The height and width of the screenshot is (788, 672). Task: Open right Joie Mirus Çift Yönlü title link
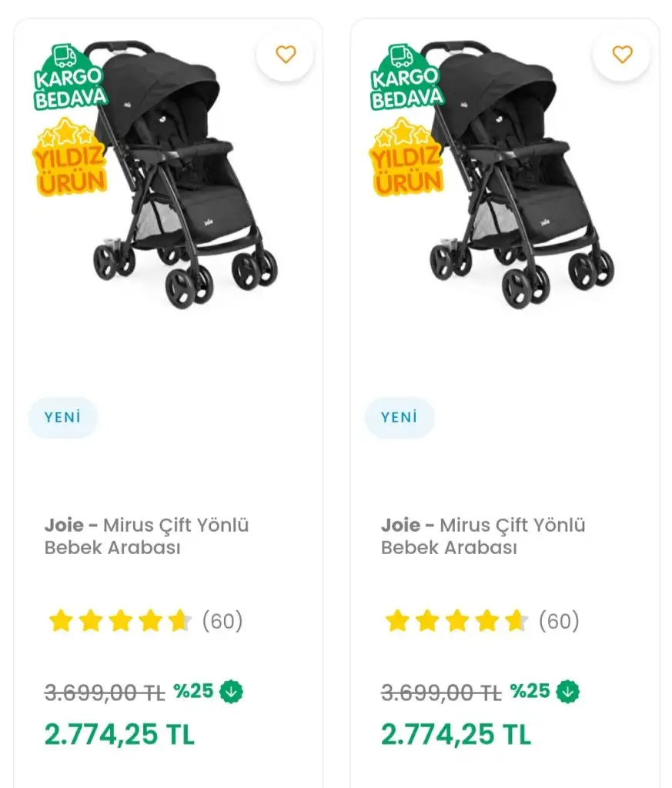[x=483, y=536]
